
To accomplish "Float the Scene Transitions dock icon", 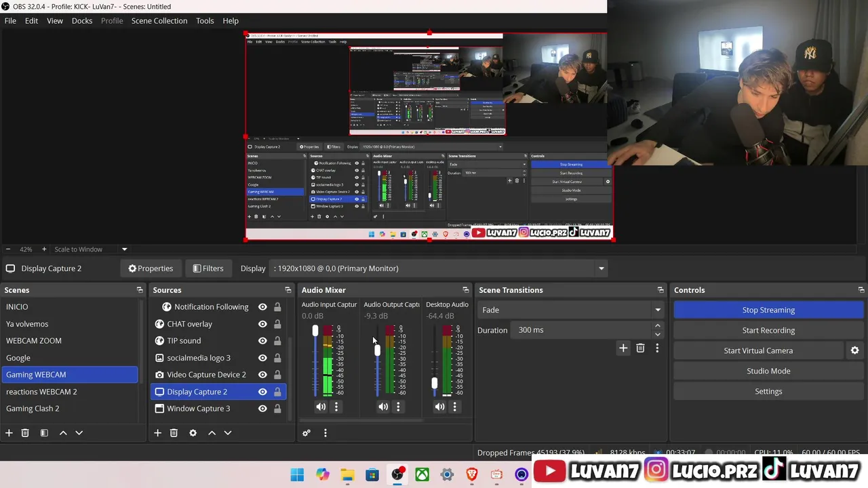I will 660,290.
